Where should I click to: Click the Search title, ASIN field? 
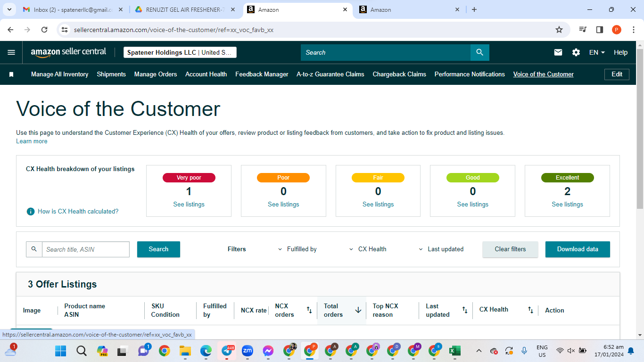(86, 249)
